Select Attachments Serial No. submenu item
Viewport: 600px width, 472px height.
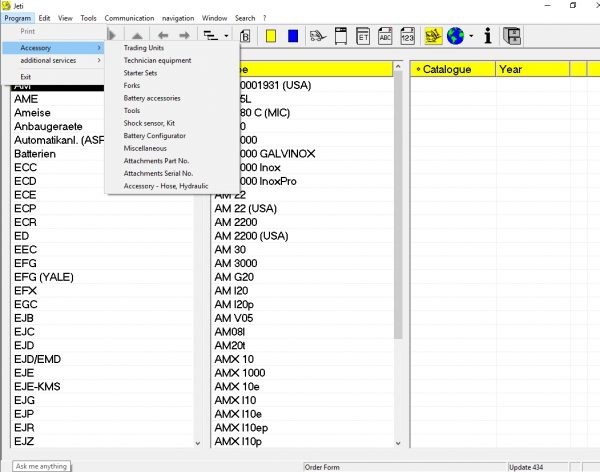click(x=173, y=173)
